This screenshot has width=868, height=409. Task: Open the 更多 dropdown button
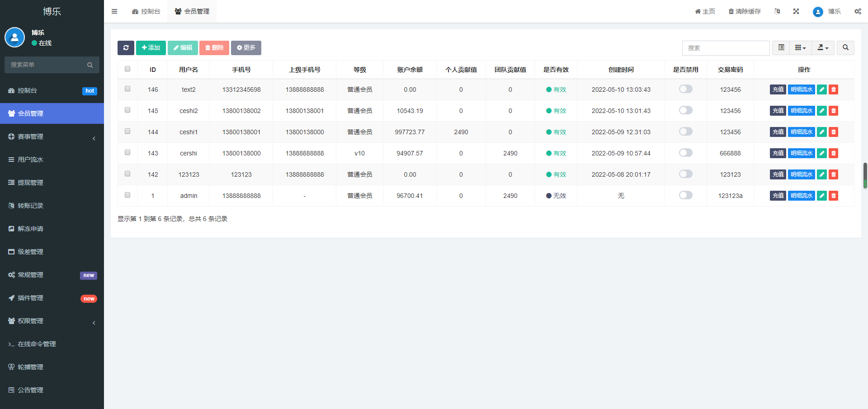click(246, 48)
